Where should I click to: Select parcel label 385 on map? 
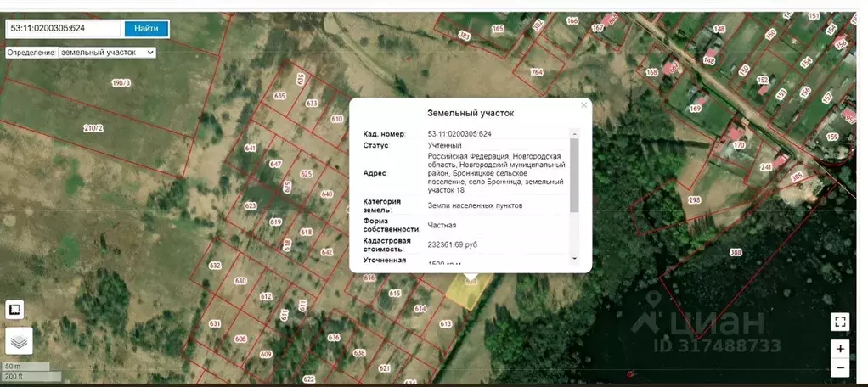pos(796,177)
